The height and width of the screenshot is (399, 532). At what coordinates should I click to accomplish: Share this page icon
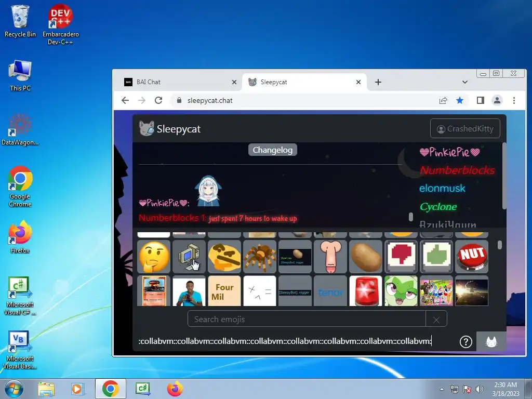click(443, 100)
